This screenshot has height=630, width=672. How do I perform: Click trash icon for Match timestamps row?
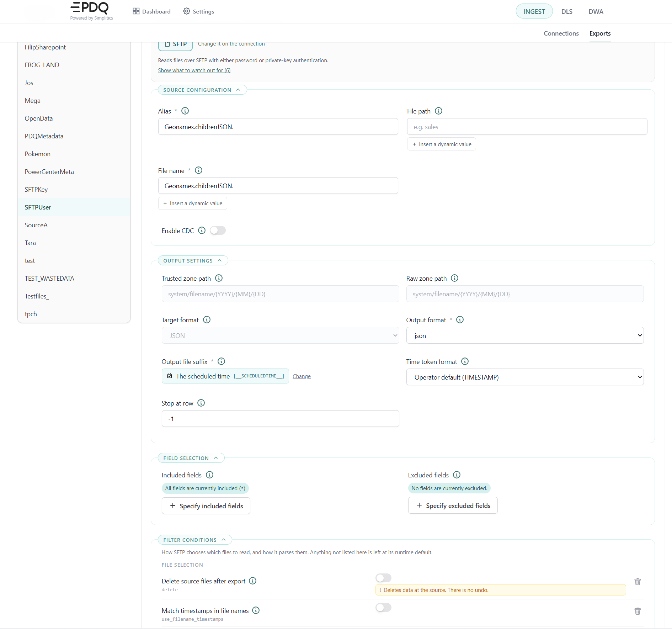click(x=638, y=611)
